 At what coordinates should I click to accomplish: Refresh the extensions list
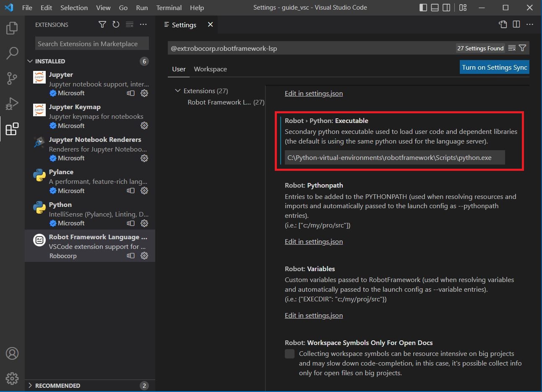point(116,25)
